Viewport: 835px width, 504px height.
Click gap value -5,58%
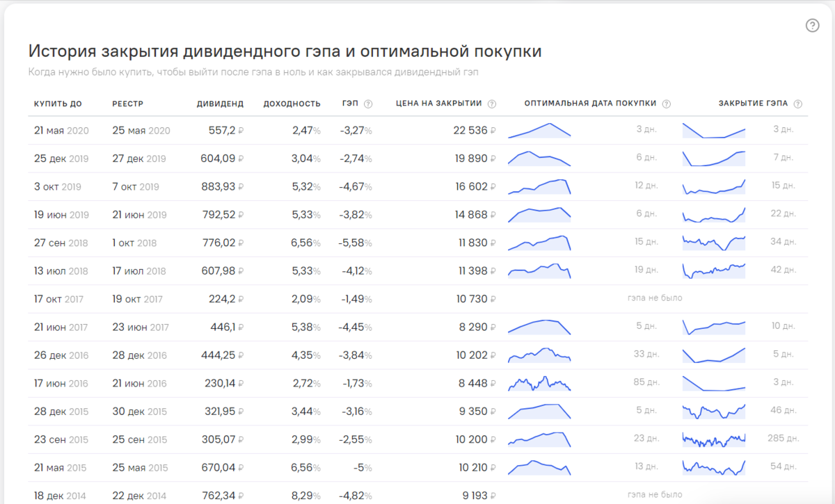pos(355,243)
